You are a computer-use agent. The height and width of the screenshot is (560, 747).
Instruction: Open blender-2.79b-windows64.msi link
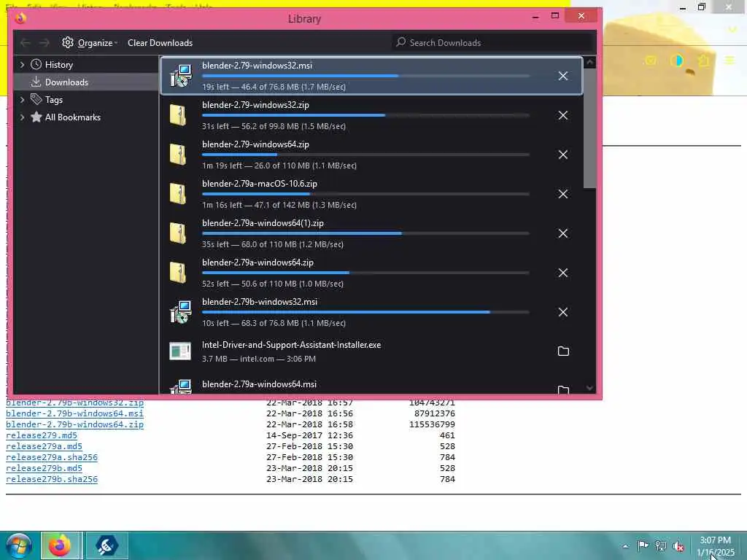coord(74,413)
